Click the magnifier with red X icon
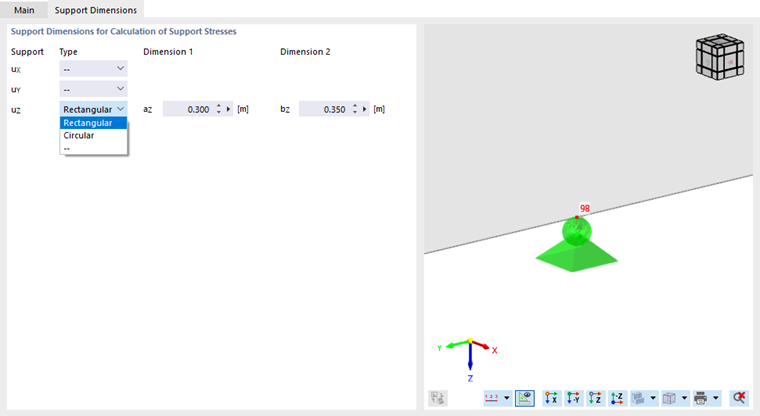 [x=739, y=398]
